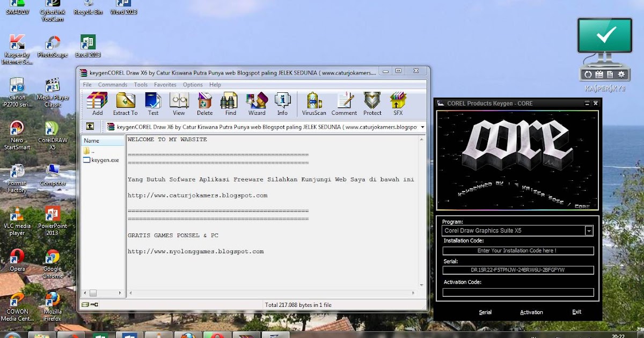This screenshot has height=338, width=644.
Task: Click the Name column header in file list
Action: point(103,141)
